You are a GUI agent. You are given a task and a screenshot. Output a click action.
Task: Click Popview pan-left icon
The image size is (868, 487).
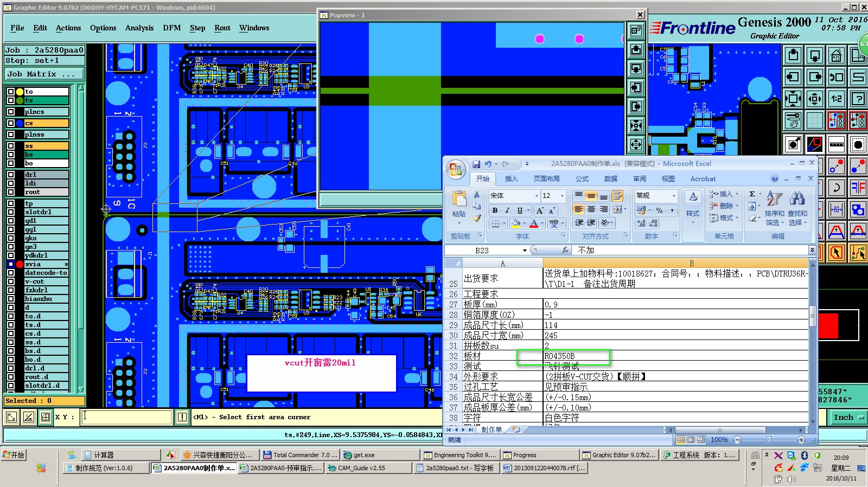tap(636, 88)
